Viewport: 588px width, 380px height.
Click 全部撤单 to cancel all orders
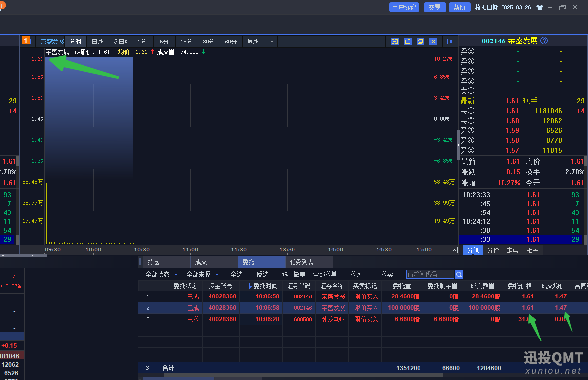pos(325,275)
